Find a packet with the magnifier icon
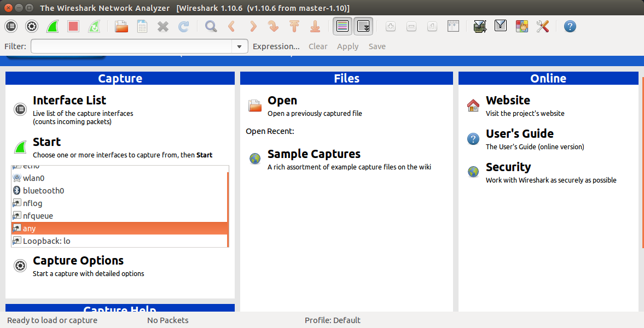The image size is (644, 328). [211, 26]
